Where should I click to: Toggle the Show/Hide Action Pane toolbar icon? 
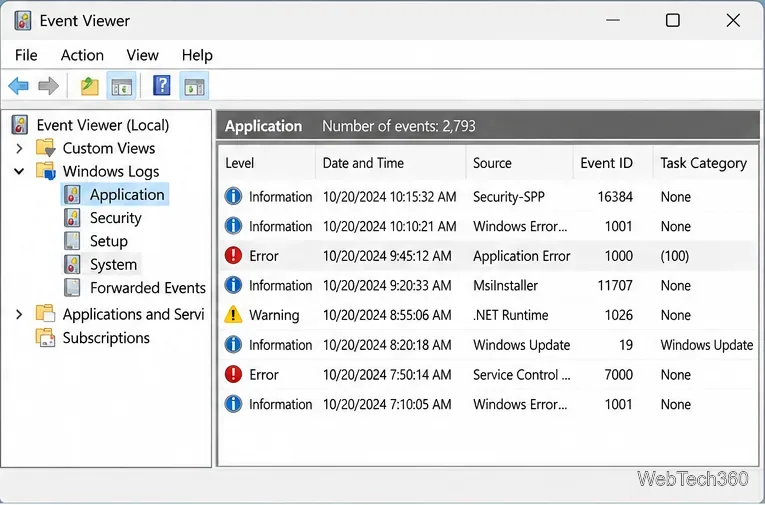click(194, 86)
